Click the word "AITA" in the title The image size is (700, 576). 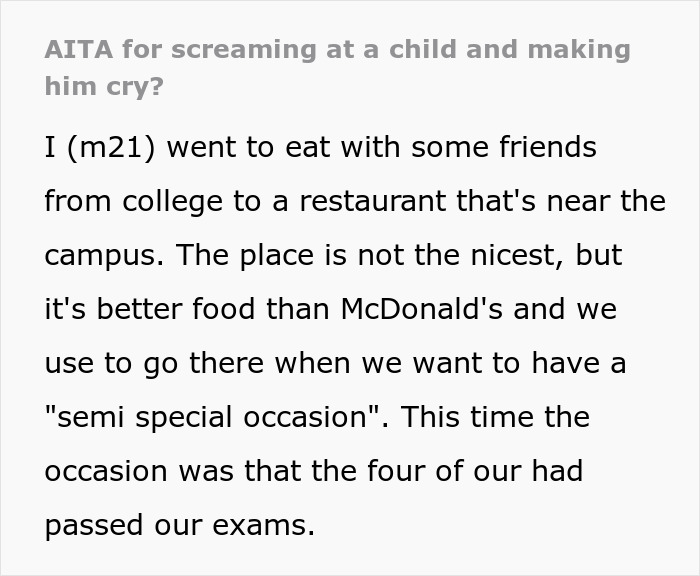pyautogui.click(x=75, y=50)
